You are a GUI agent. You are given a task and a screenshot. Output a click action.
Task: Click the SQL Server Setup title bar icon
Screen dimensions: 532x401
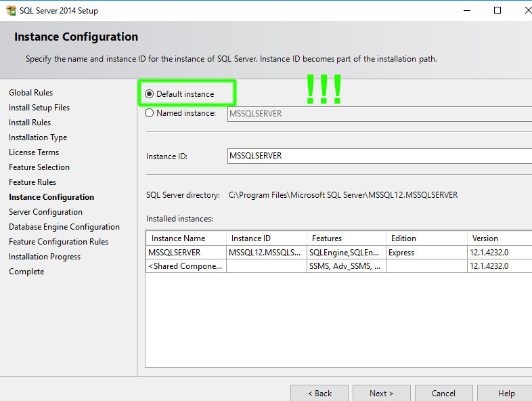coord(11,11)
